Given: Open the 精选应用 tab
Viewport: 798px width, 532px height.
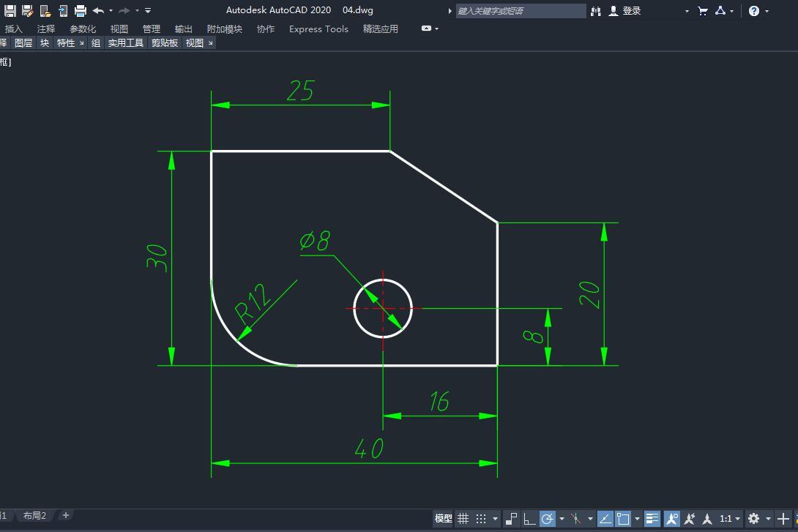Looking at the screenshot, I should (x=380, y=29).
